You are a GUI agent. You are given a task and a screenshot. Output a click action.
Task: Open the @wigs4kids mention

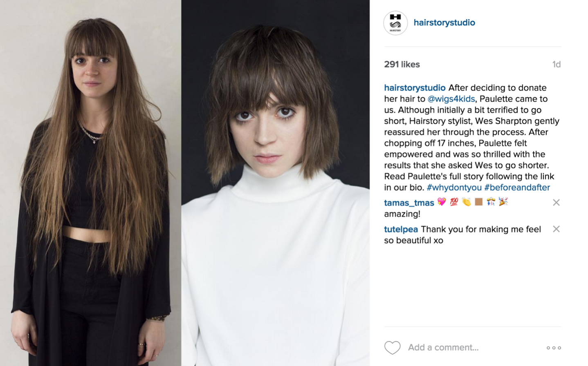pyautogui.click(x=451, y=99)
